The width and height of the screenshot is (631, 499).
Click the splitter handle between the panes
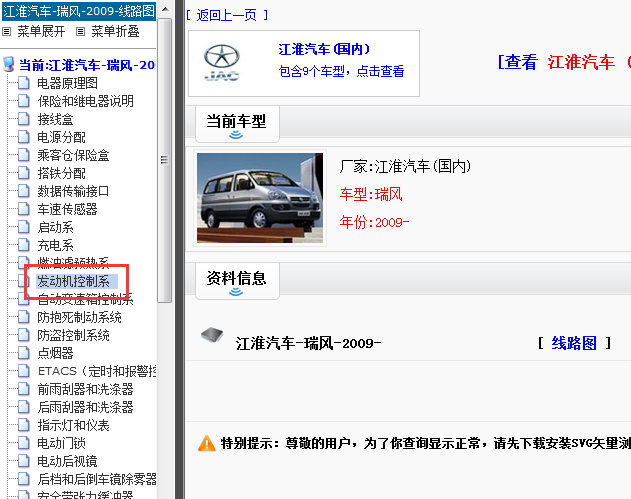[179, 250]
